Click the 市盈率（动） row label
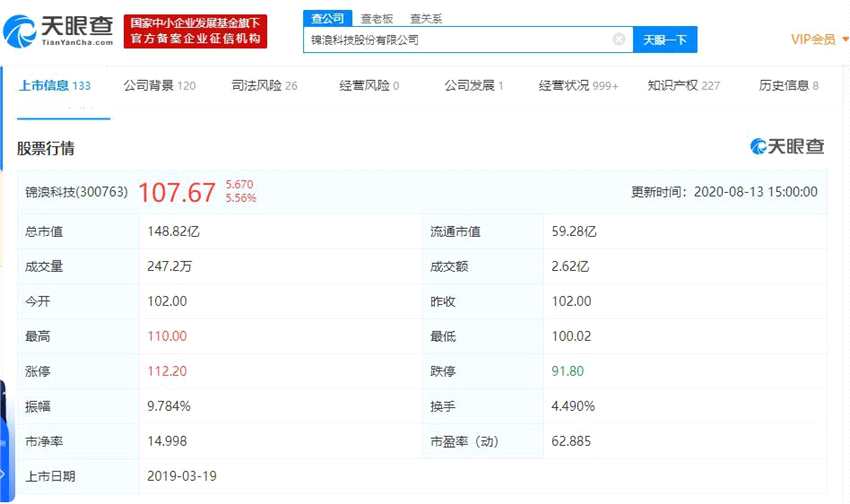Image resolution: width=850 pixels, height=504 pixels. tap(465, 442)
